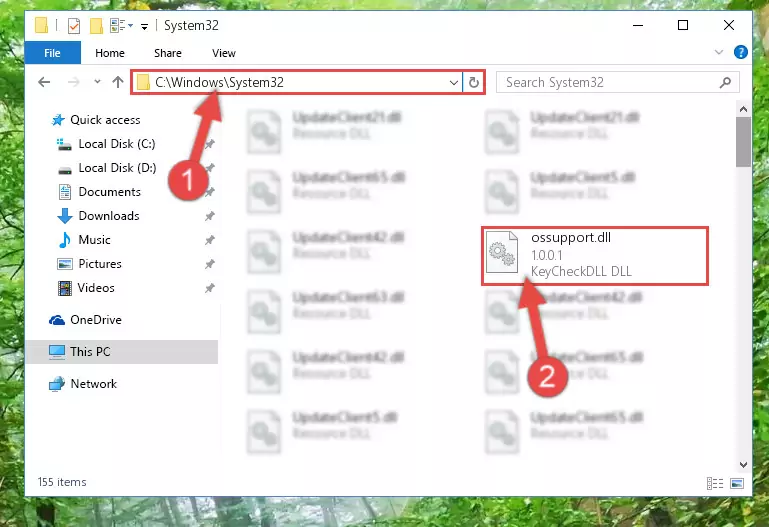Switch to the Share ribbon tab

point(168,53)
